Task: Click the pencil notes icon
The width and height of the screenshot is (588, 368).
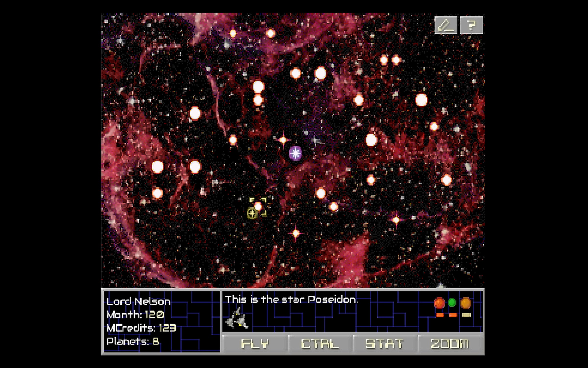Action: pos(446,25)
